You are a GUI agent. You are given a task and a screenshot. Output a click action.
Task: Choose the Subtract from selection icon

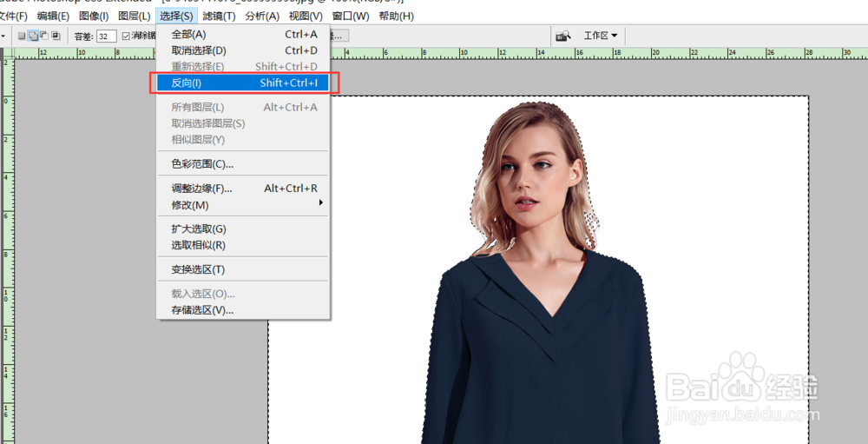pyautogui.click(x=43, y=36)
